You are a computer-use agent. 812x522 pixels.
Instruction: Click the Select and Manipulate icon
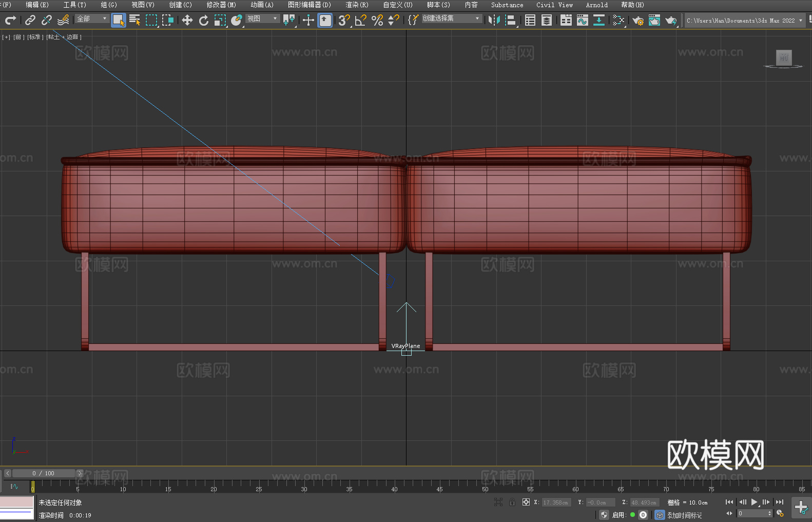tap(308, 20)
